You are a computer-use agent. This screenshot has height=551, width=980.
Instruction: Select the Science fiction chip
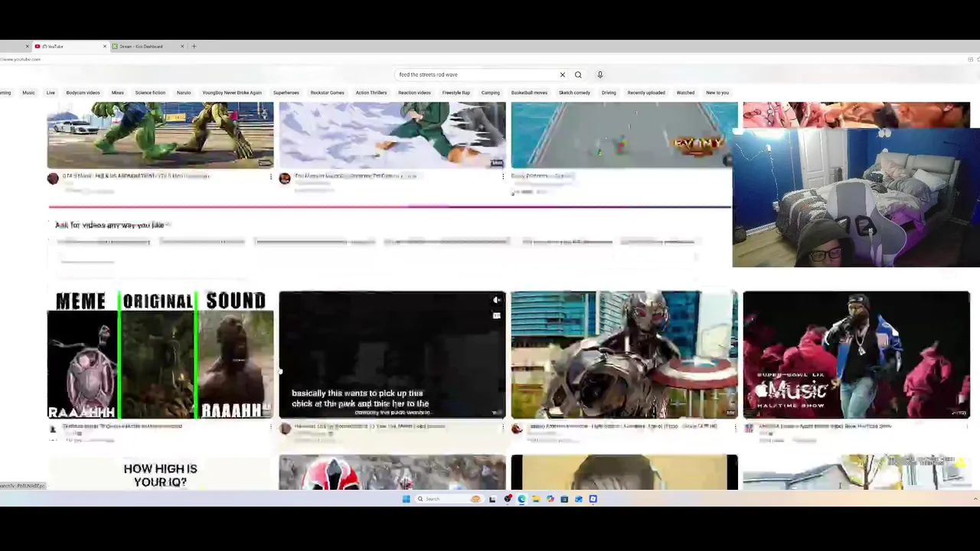(150, 93)
